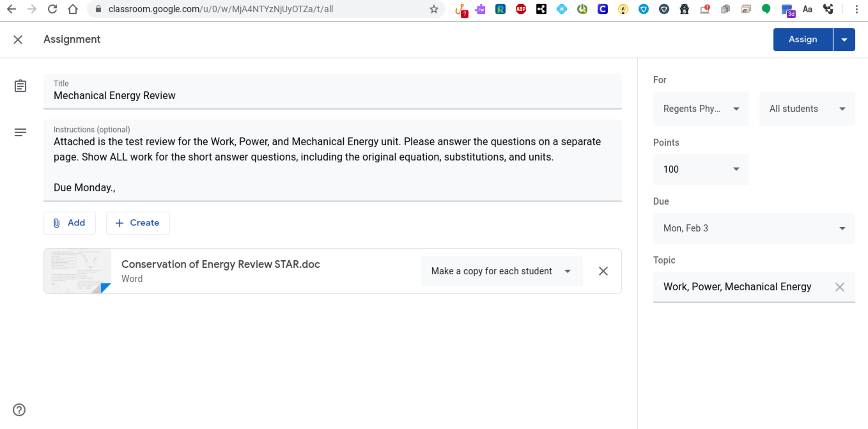Open the Mon, Feb 3 due date picker
The image size is (868, 429).
754,228
